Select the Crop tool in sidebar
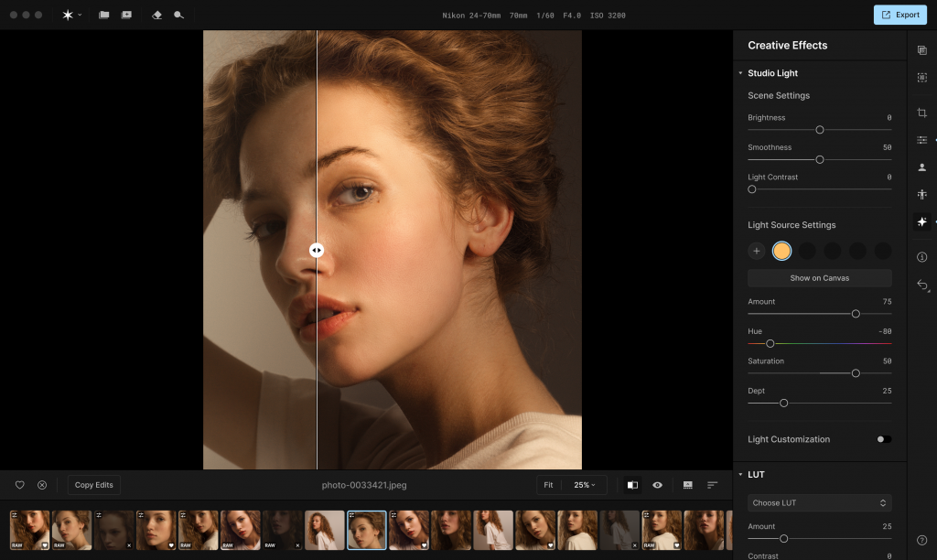The height and width of the screenshot is (560, 937). [922, 113]
